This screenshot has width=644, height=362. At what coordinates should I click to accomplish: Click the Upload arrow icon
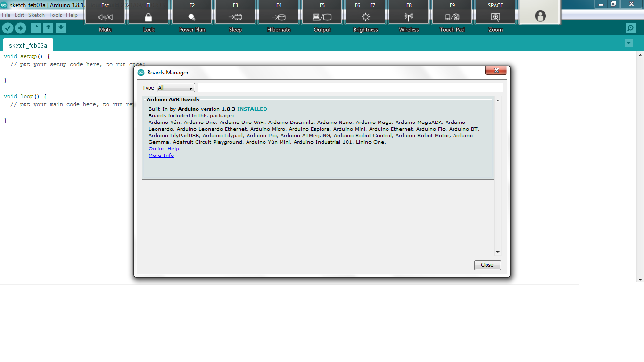[x=20, y=28]
